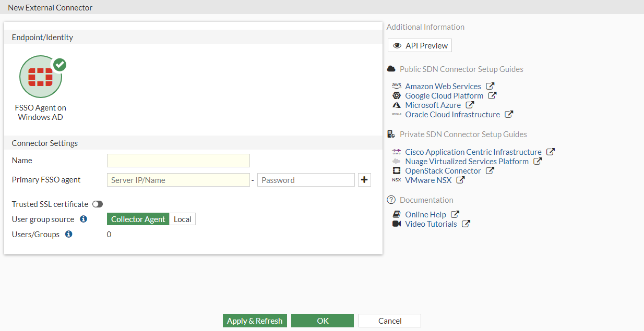Open the API Preview

(x=420, y=45)
